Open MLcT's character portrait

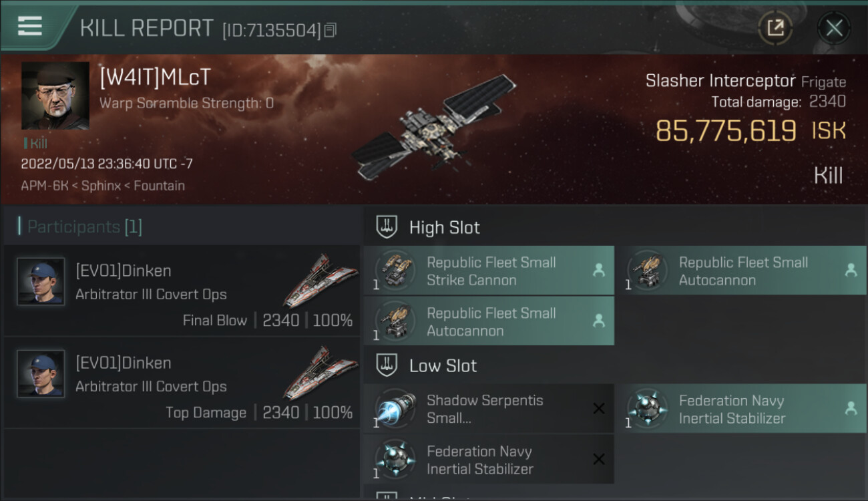[55, 96]
